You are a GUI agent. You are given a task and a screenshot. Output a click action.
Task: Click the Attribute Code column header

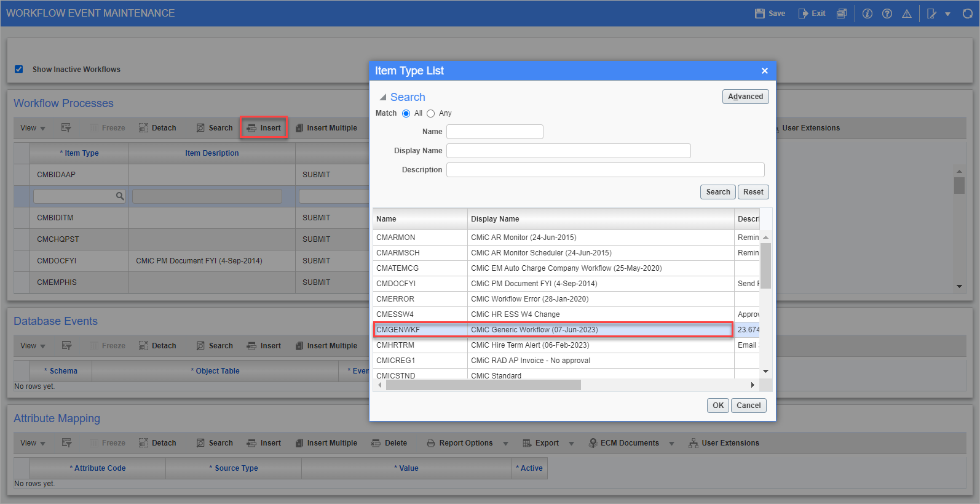point(98,468)
